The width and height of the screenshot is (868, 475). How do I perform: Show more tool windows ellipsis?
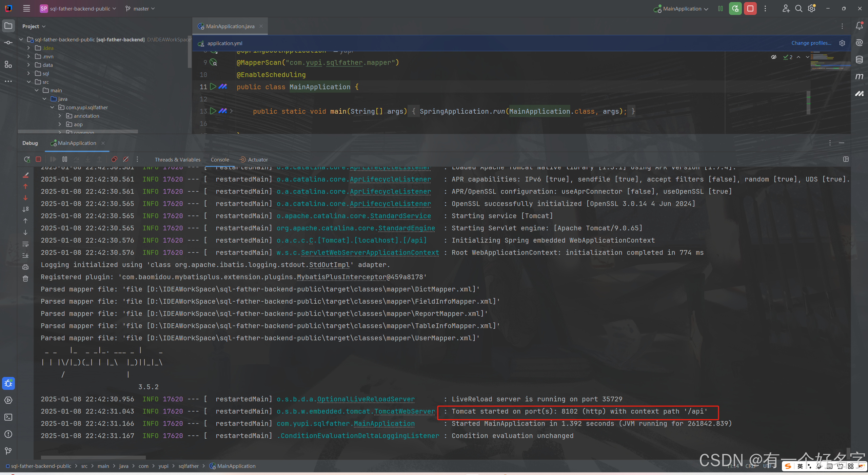tap(8, 81)
